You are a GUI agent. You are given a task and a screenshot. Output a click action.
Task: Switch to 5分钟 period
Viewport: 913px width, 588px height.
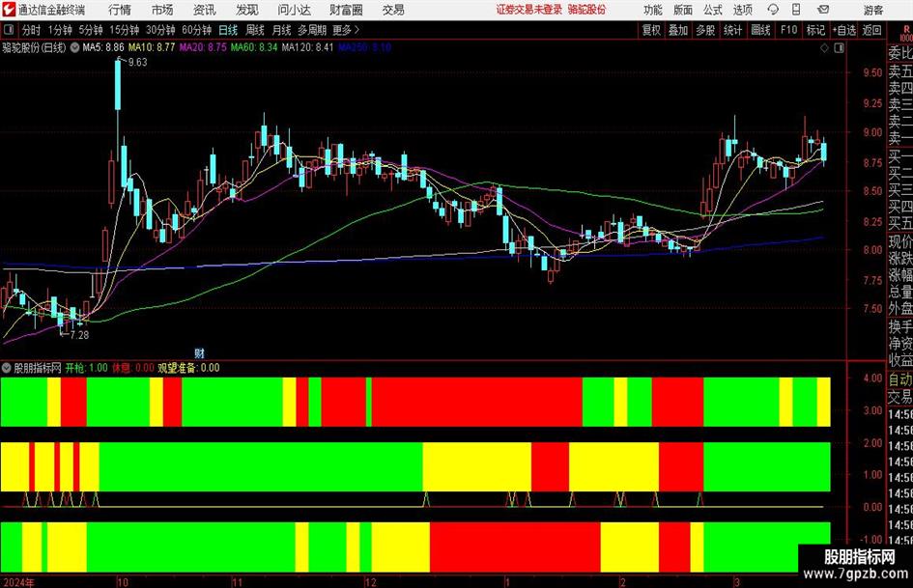pyautogui.click(x=91, y=30)
